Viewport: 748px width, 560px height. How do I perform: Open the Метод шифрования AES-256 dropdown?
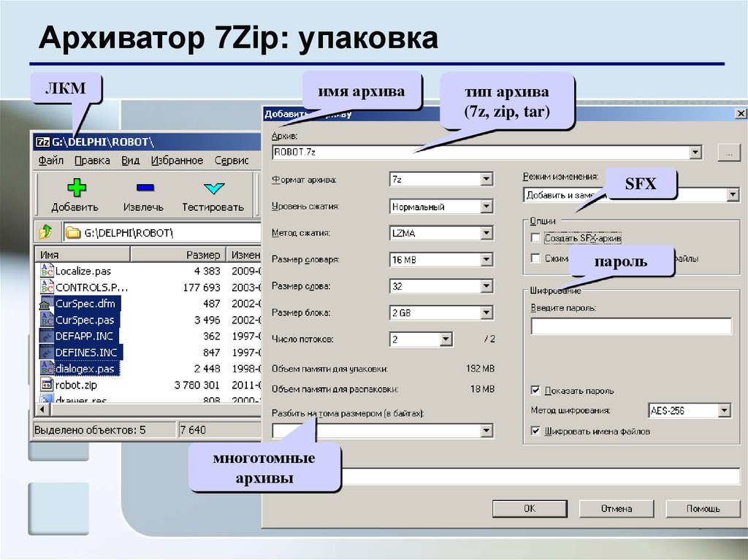point(725,410)
